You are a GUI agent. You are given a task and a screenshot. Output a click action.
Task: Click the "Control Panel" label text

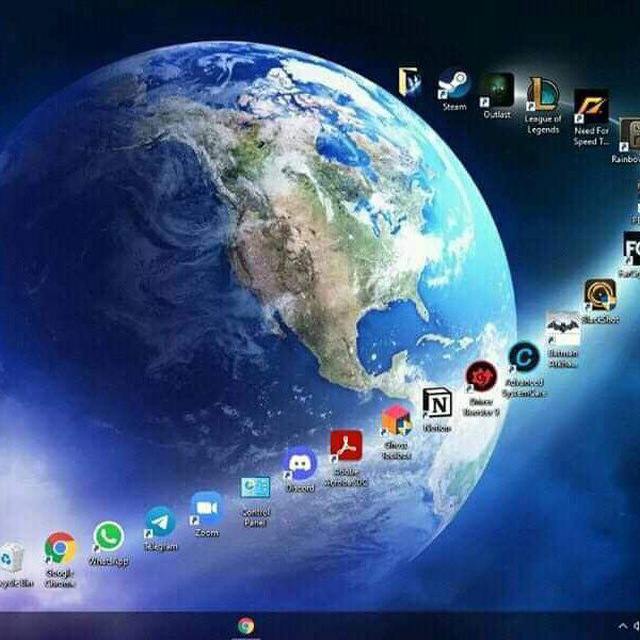pos(256,517)
